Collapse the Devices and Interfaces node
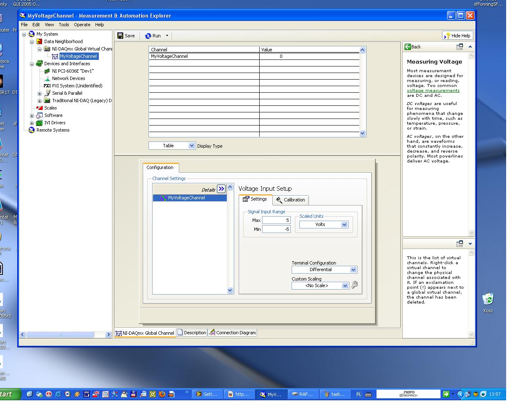Image resolution: width=525 pixels, height=420 pixels. (x=32, y=64)
